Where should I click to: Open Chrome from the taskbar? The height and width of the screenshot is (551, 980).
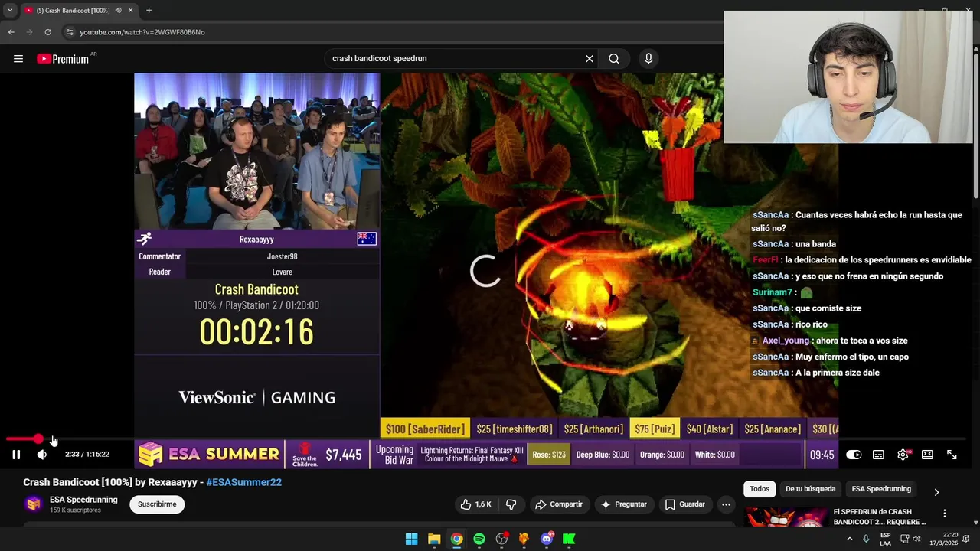pyautogui.click(x=456, y=539)
